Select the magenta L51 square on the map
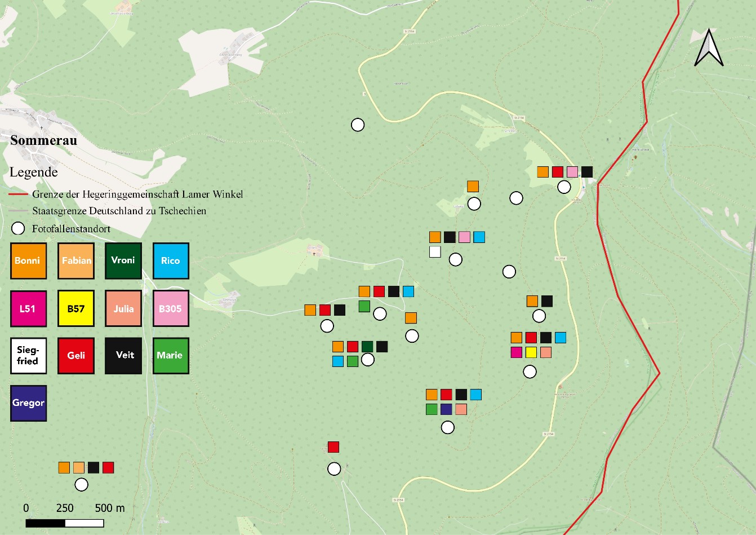Image resolution: width=756 pixels, height=535 pixels. [x=516, y=352]
